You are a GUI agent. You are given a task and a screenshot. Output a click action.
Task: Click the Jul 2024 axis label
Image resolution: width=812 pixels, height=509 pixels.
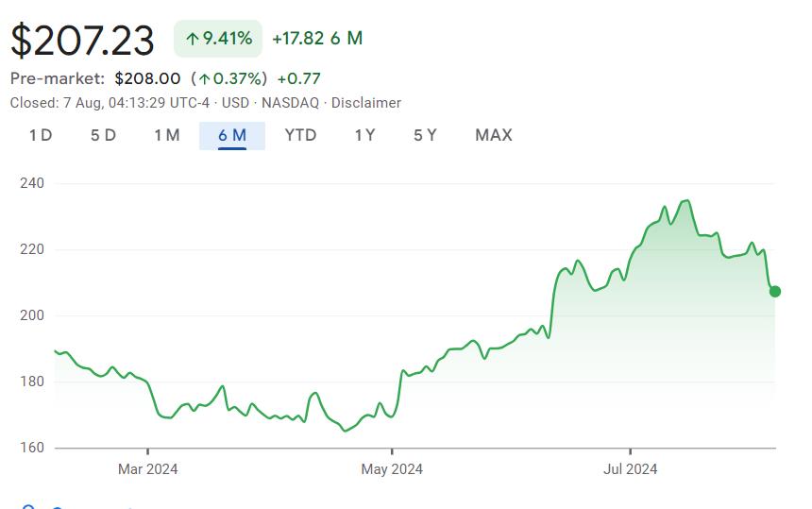click(630, 468)
